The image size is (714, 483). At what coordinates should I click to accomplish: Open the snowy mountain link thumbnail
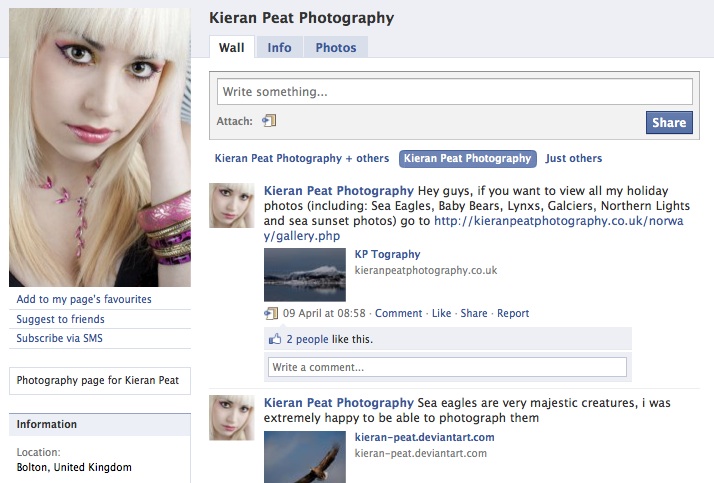[x=305, y=275]
